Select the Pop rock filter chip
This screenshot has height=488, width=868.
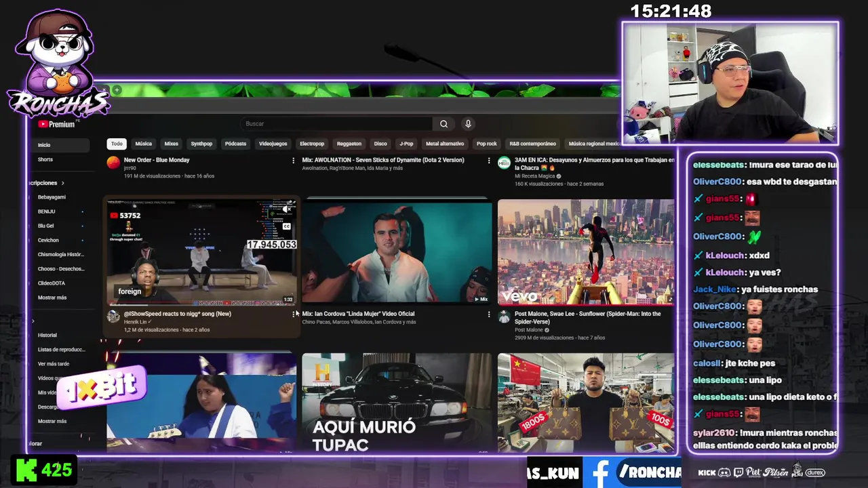coord(487,144)
